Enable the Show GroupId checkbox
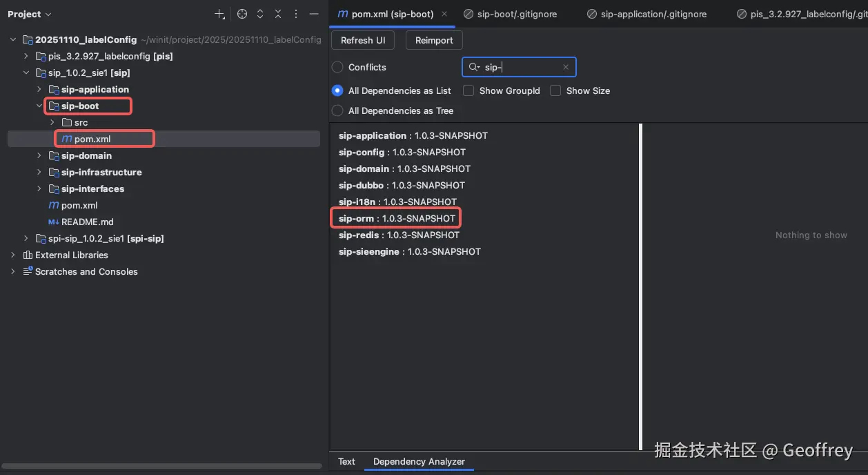Viewport: 868px width, 475px height. click(x=468, y=90)
